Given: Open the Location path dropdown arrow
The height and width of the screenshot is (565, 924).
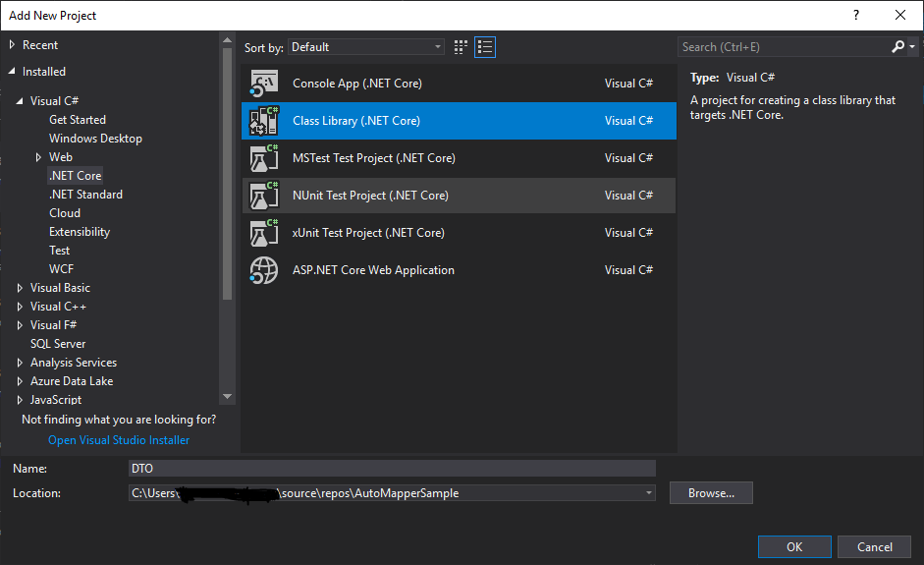Looking at the screenshot, I should click(648, 493).
